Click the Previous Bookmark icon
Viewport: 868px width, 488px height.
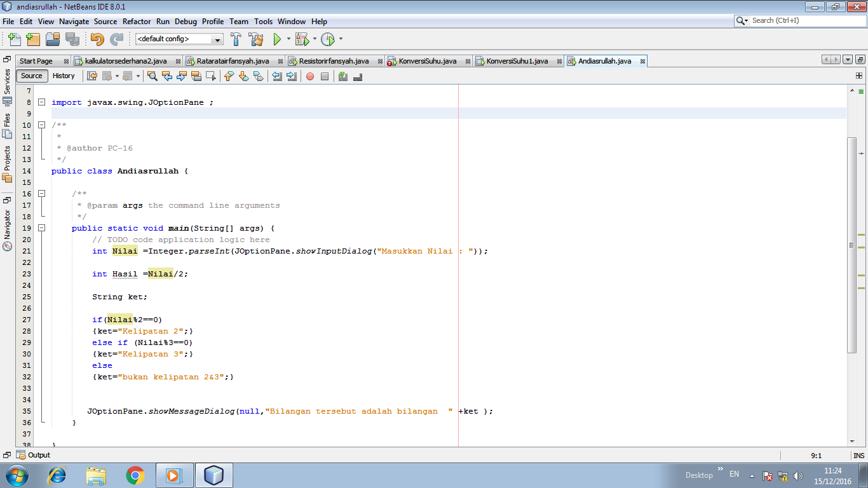point(229,76)
